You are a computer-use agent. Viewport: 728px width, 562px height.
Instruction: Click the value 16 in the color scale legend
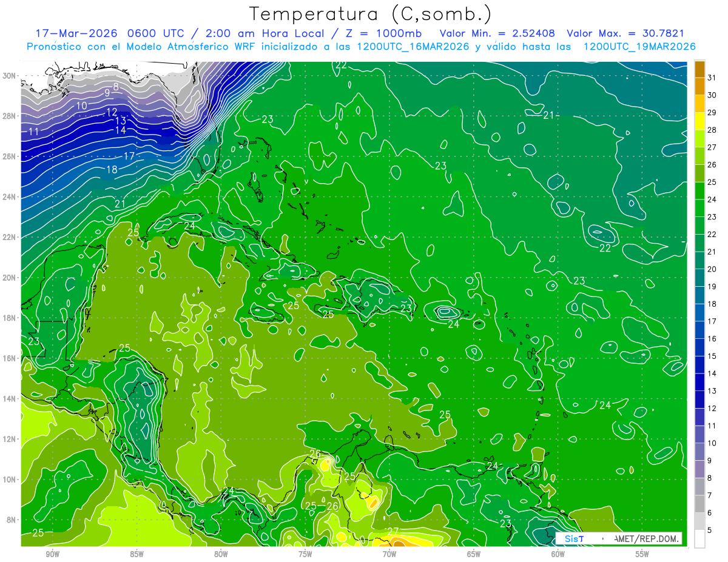[712, 339]
